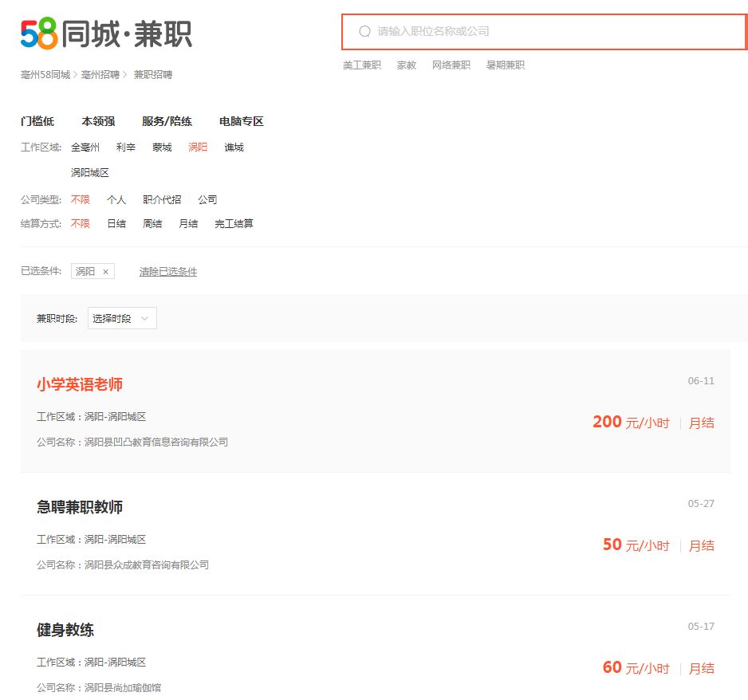This screenshot has width=748, height=700.
Task: Select the 门槛低 category tab
Action: [x=37, y=122]
